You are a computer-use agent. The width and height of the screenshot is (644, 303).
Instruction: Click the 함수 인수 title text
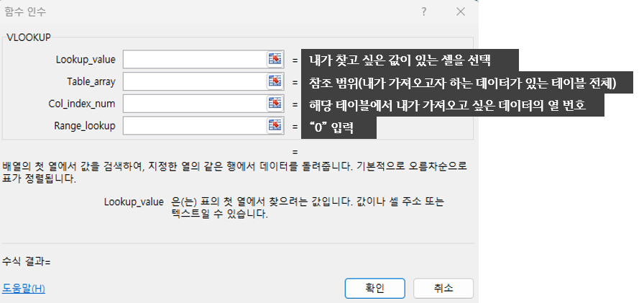pyautogui.click(x=25, y=12)
